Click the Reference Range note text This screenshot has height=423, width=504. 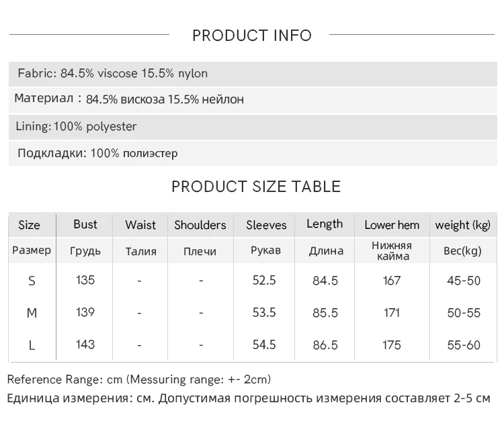coord(139,379)
